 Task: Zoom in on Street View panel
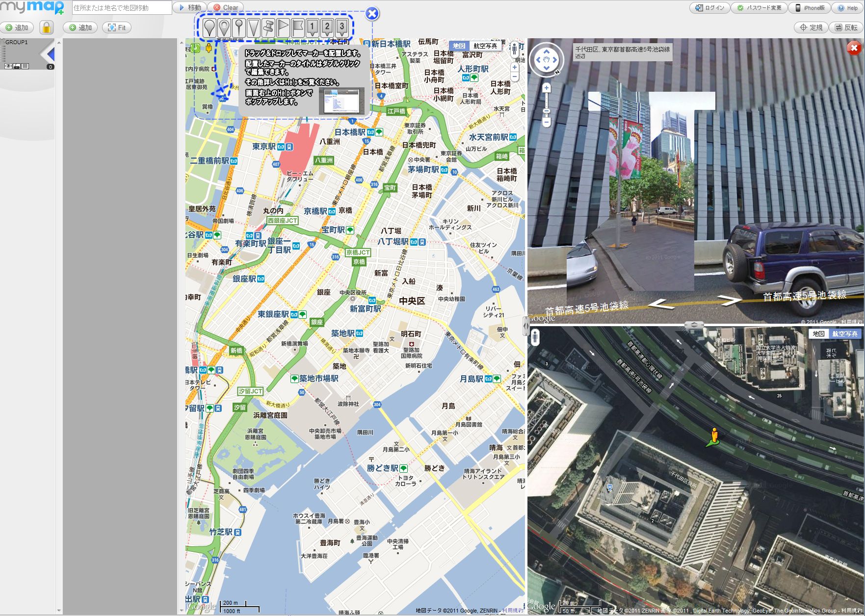(547, 88)
